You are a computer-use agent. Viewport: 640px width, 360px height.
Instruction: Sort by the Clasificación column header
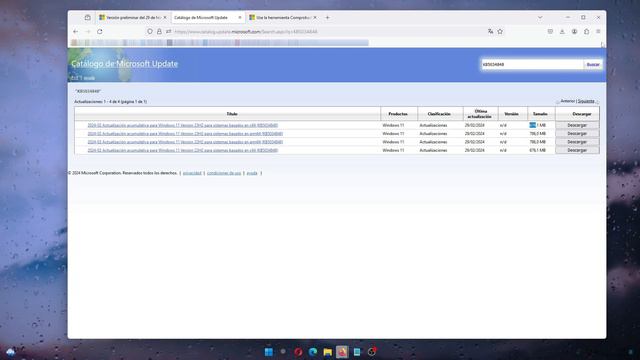[x=439, y=114]
